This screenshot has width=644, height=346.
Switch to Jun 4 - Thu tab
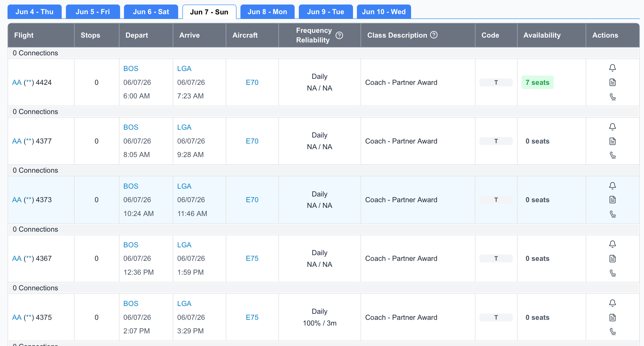(x=34, y=12)
